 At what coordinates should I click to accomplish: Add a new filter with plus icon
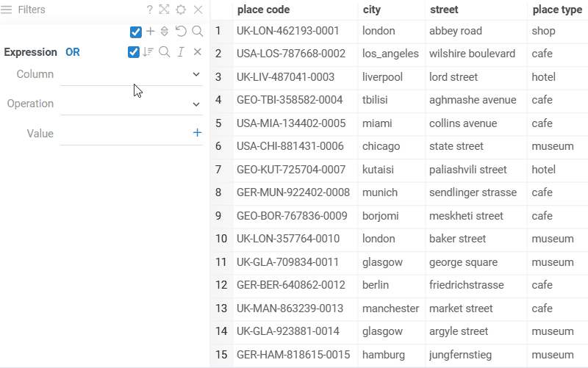click(151, 31)
